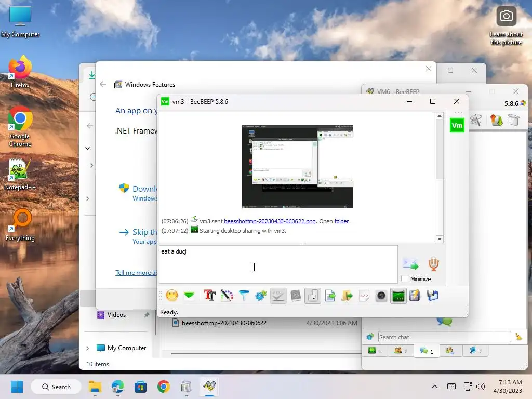532x399 pixels.
Task: Switch to the green users tab
Action: click(375, 351)
